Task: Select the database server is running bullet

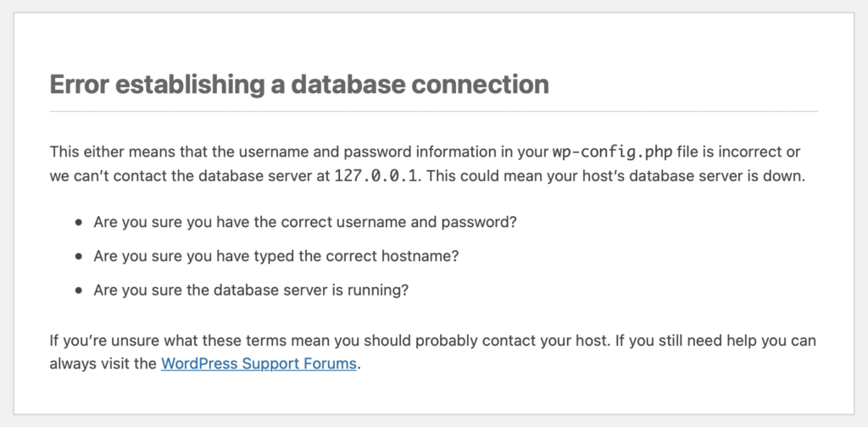Action: (251, 290)
